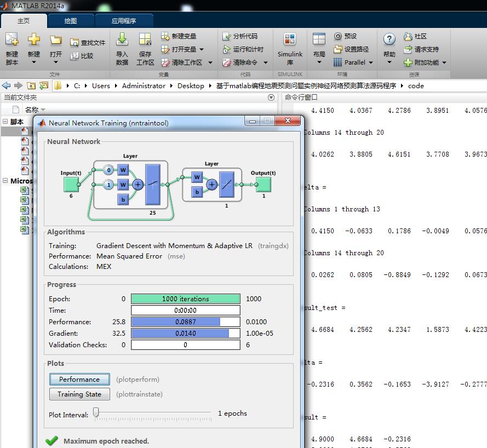This screenshot has width=487, height=448.
Task: Click the Plot Interval slider handle
Action: pos(96,412)
